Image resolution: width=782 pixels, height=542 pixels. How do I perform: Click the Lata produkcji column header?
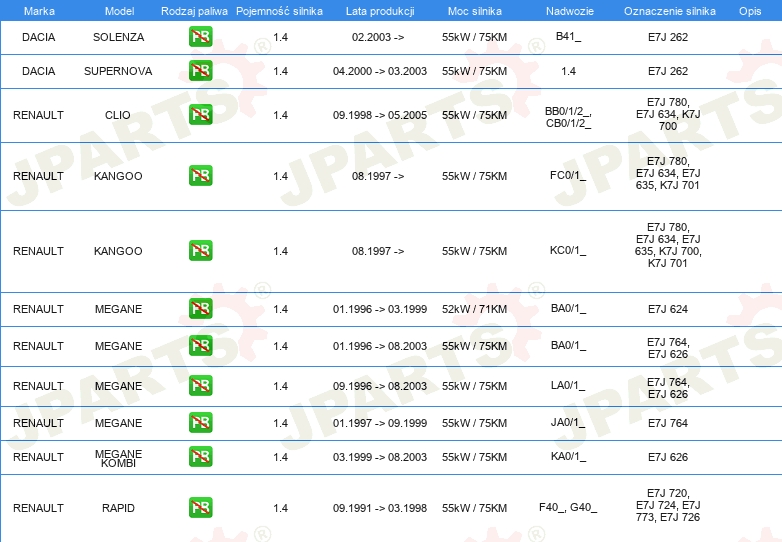(378, 10)
